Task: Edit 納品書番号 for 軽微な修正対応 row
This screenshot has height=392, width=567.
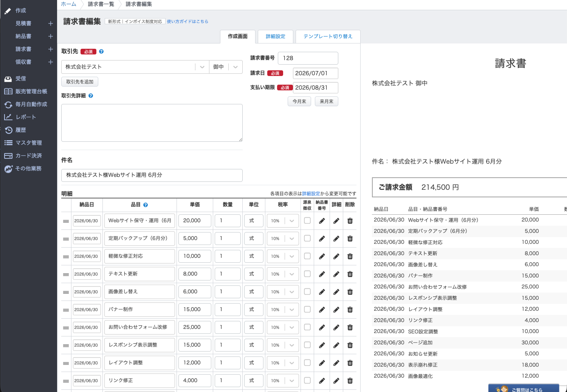Action: pos(322,256)
